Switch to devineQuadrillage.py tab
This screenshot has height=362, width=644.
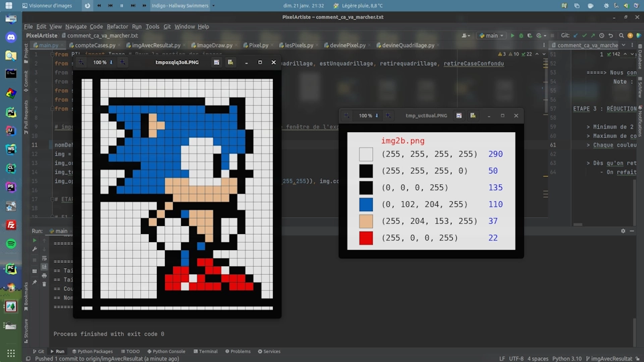click(408, 45)
